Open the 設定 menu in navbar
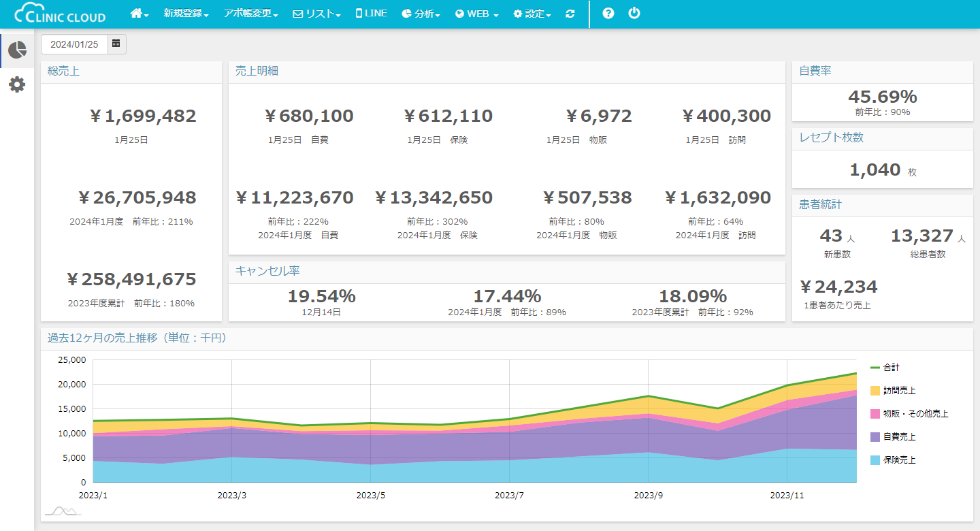 (x=532, y=14)
